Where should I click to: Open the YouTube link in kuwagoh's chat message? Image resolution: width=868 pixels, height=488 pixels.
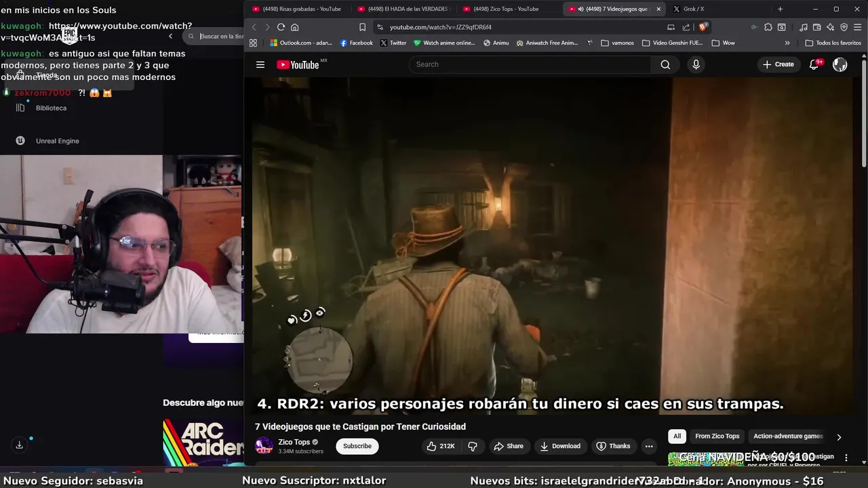click(96, 32)
